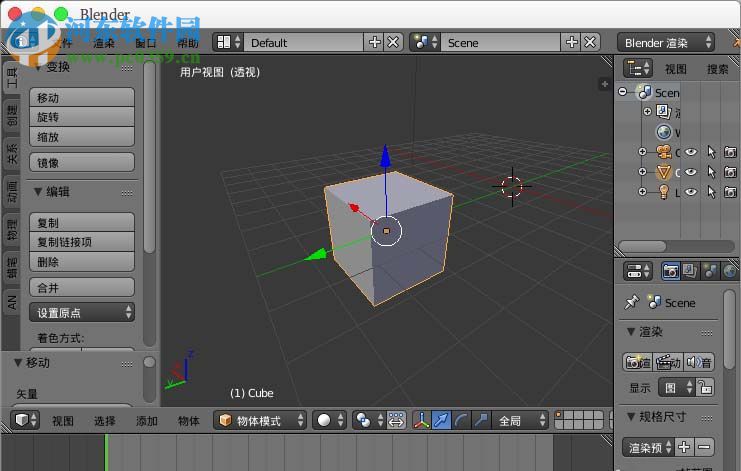Toggle Lamp visibility eye in outliner

pyautogui.click(x=691, y=192)
